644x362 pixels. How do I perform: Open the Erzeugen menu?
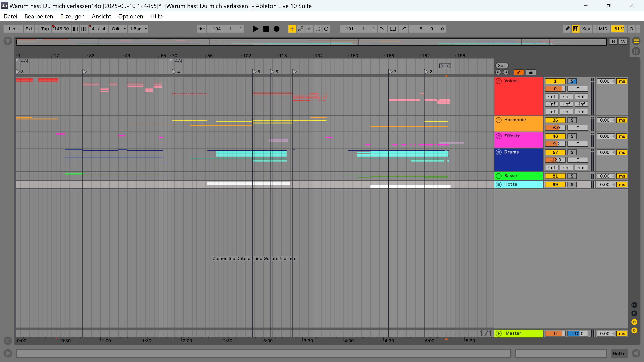(x=72, y=16)
